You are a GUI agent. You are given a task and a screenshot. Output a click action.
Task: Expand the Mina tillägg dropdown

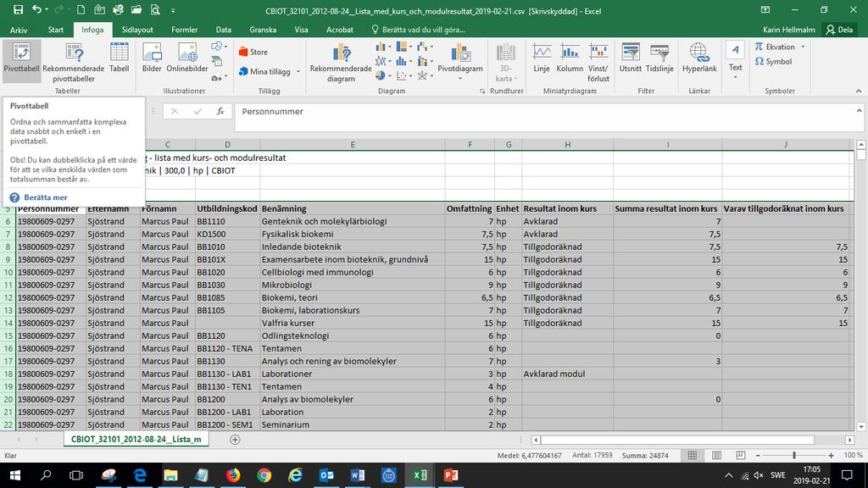tap(298, 71)
